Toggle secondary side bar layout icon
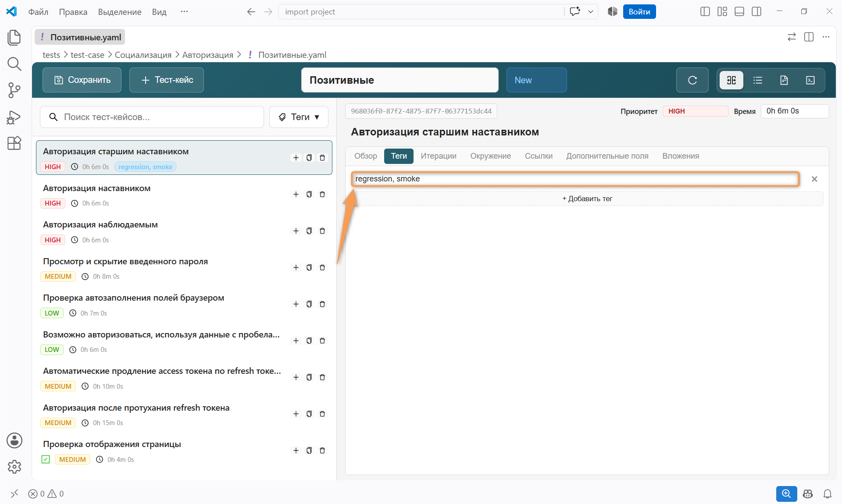 click(x=756, y=12)
